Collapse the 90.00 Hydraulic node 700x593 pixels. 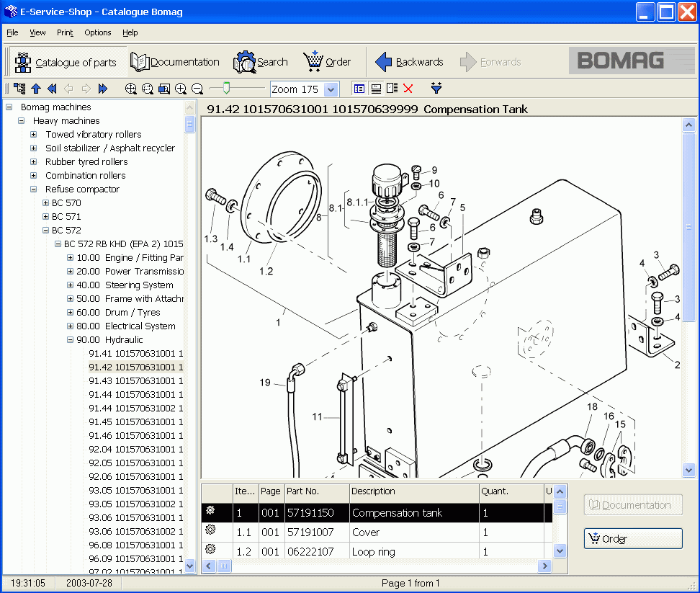pyautogui.click(x=70, y=340)
